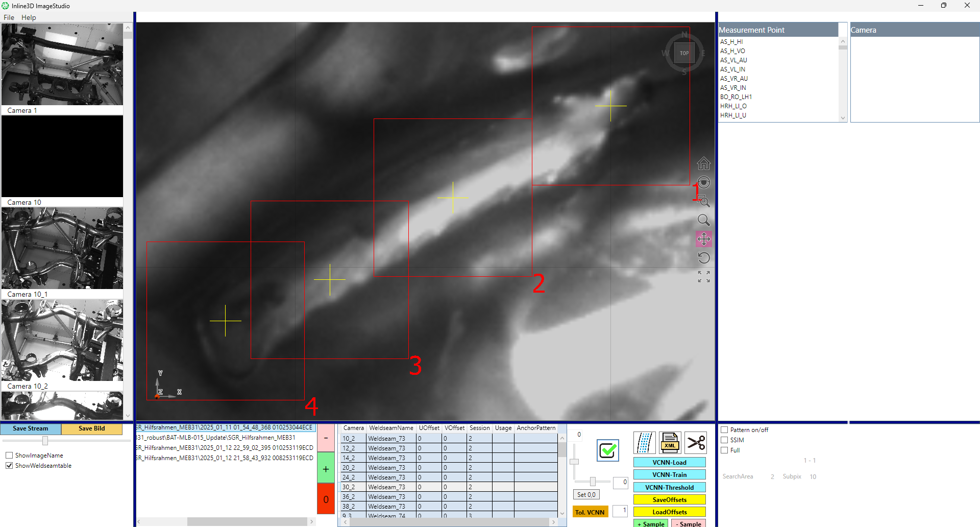This screenshot has height=527, width=980.
Task: Click the red 0 button
Action: click(x=326, y=499)
